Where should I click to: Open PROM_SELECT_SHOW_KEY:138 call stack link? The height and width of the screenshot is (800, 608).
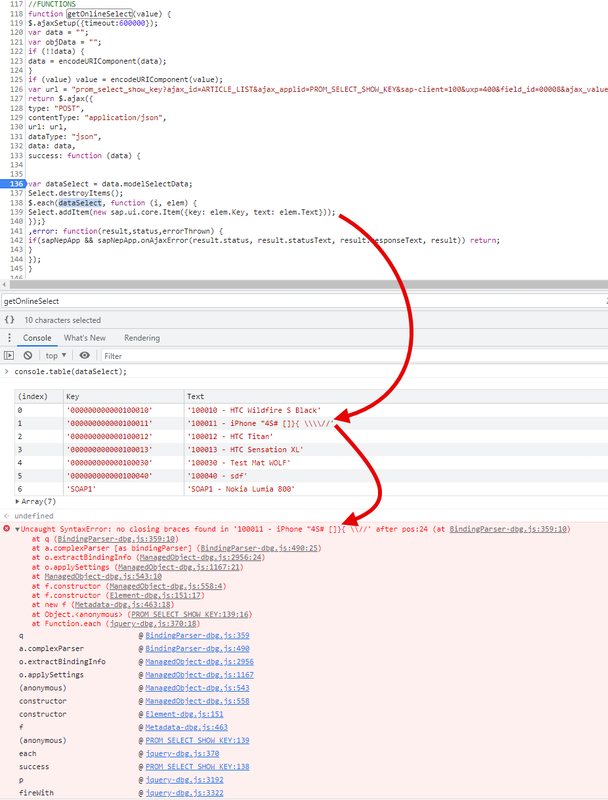point(197,767)
